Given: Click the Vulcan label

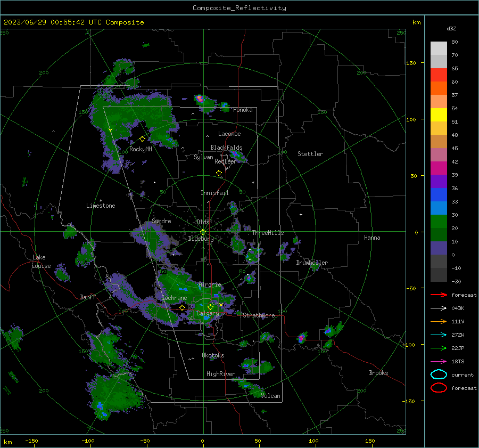Looking at the screenshot, I should click(x=271, y=396).
